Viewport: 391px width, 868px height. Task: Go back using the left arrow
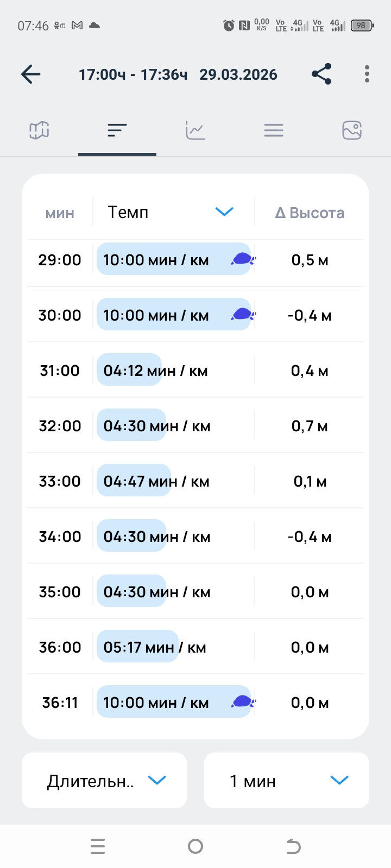(31, 74)
